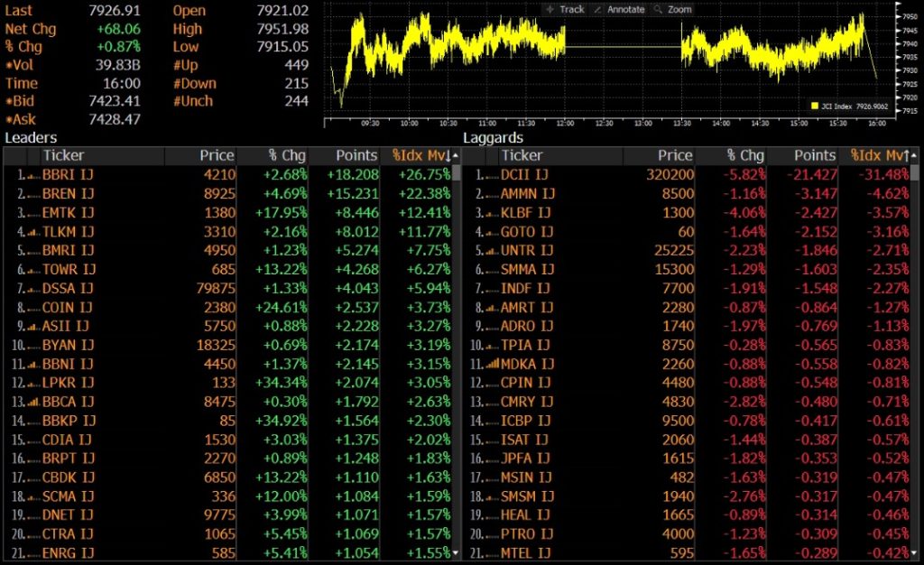Select the COIN IJ ticker
The image size is (924, 565).
pos(67,308)
